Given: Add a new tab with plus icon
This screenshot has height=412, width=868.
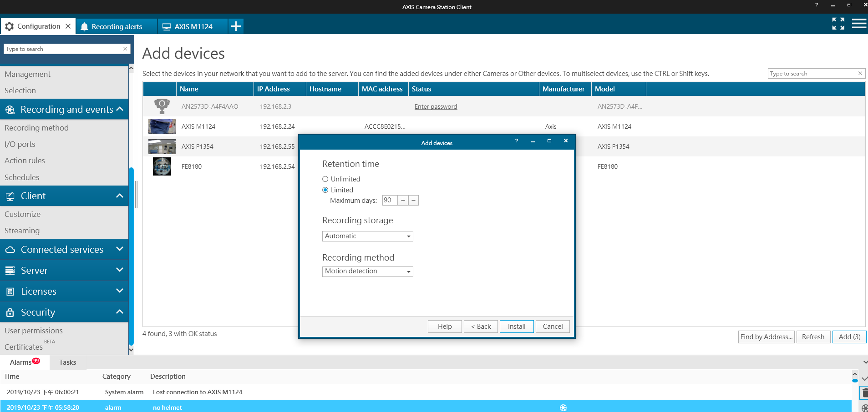Looking at the screenshot, I should [x=236, y=26].
